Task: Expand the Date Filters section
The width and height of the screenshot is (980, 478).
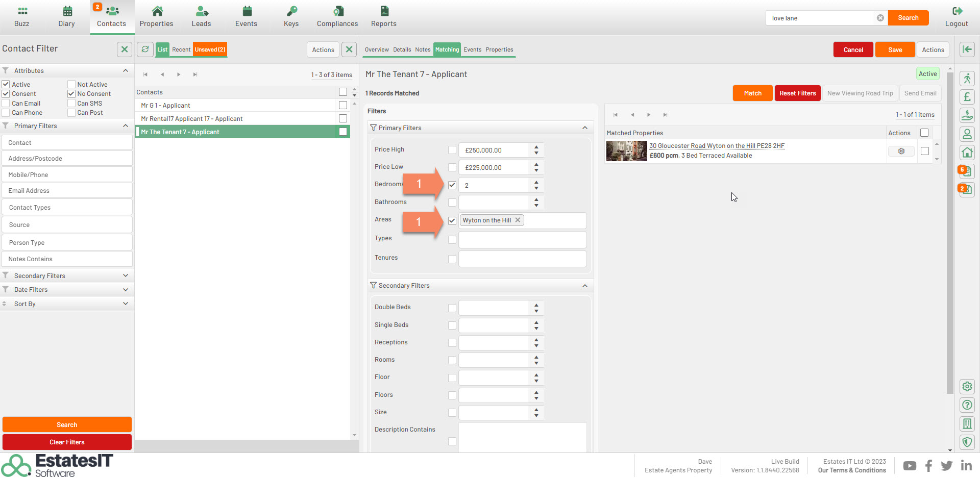Action: [126, 290]
